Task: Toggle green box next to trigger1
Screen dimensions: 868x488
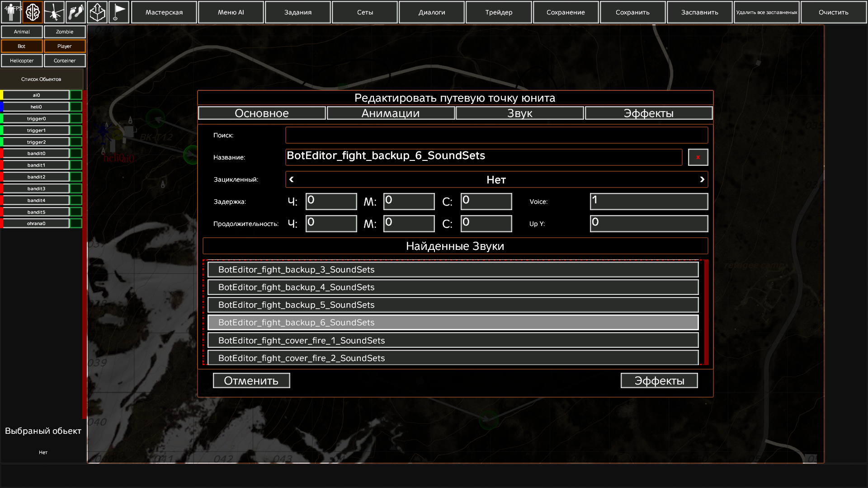Action: 76,131
